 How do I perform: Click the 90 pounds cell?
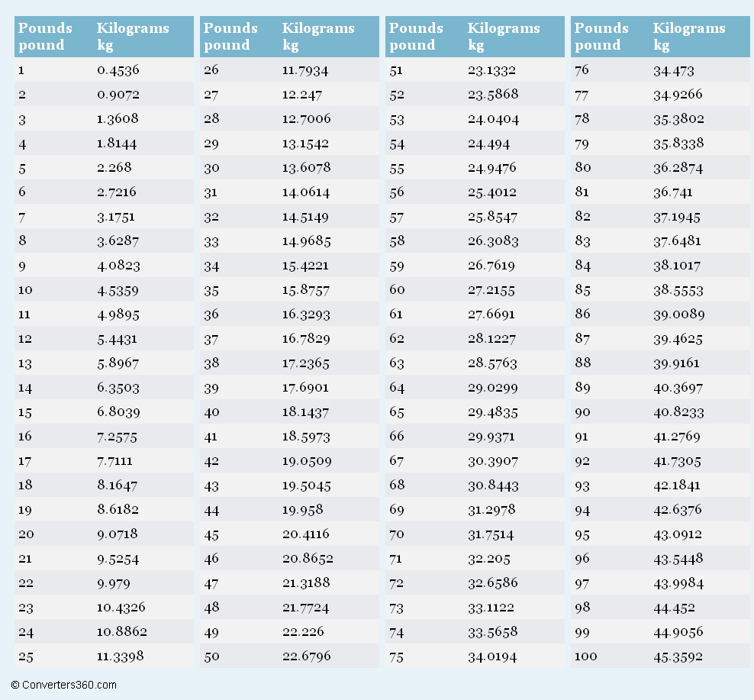[x=582, y=412]
